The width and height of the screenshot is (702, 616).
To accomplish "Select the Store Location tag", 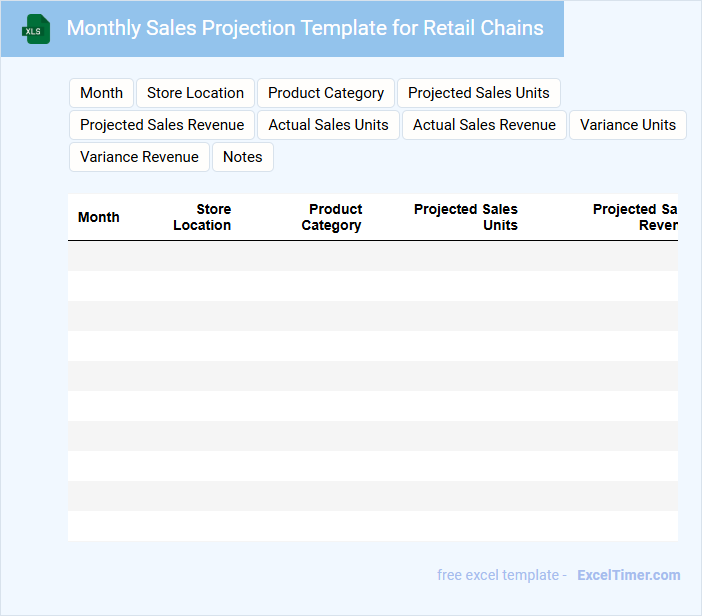I will [195, 93].
